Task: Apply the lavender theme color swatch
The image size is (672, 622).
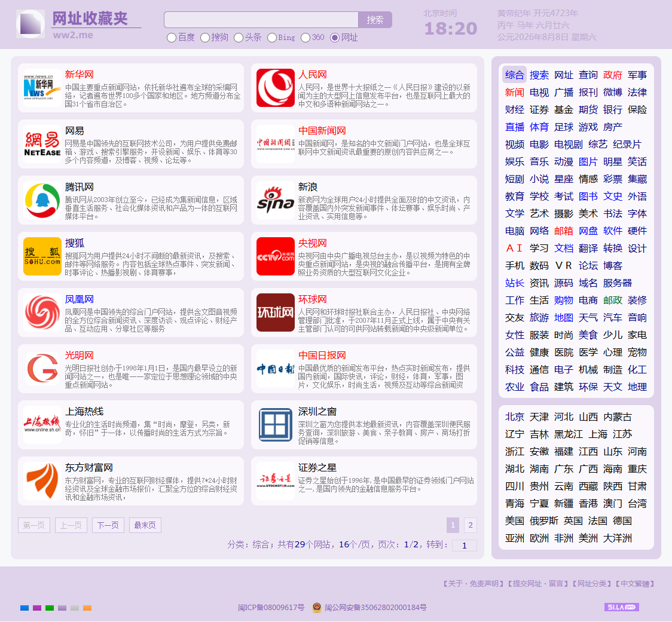Action: point(62,608)
